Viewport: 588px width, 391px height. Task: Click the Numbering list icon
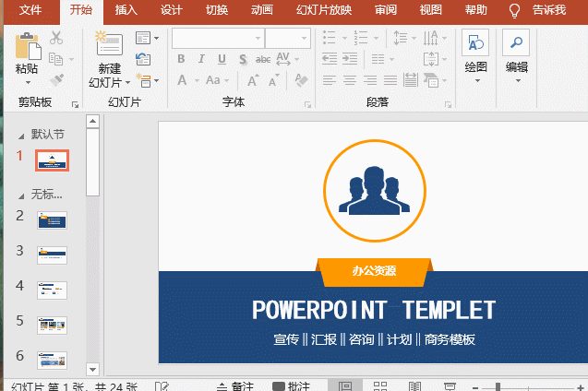361,38
